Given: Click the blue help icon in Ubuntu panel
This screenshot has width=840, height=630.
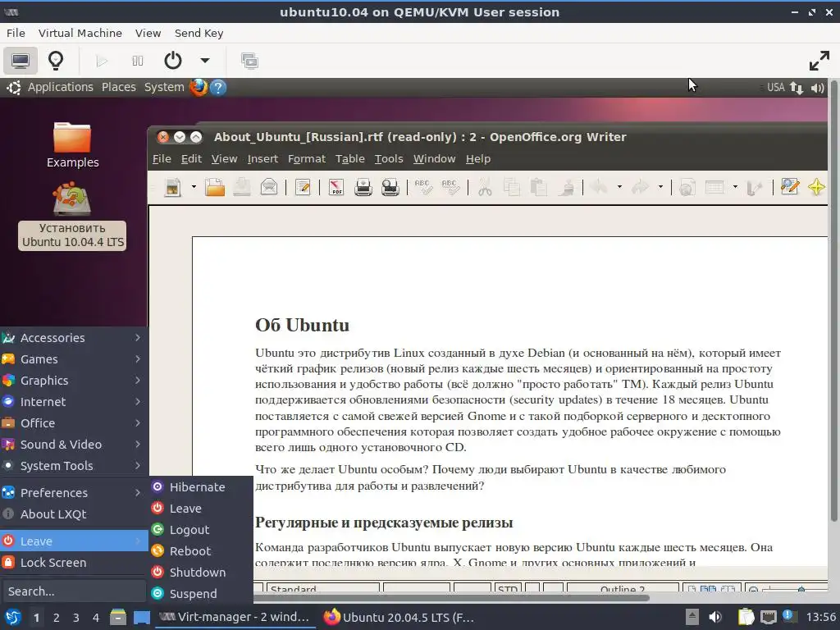Looking at the screenshot, I should (218, 87).
